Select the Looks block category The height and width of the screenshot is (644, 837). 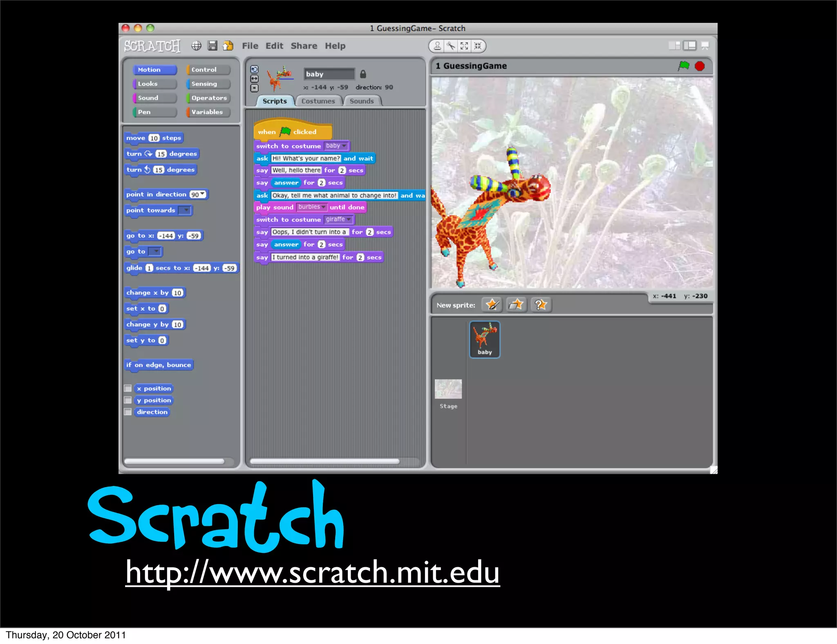(155, 84)
